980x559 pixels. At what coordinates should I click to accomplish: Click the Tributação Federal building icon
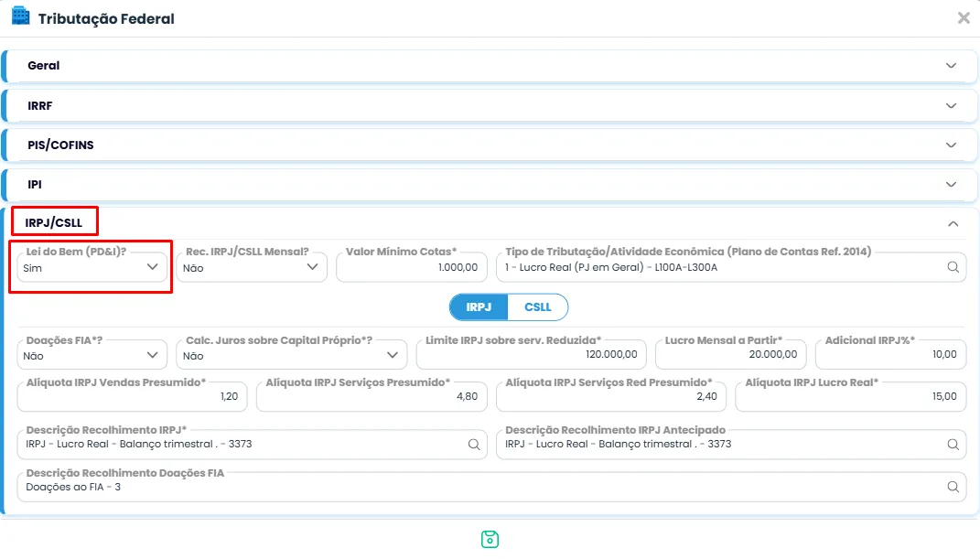[21, 16]
